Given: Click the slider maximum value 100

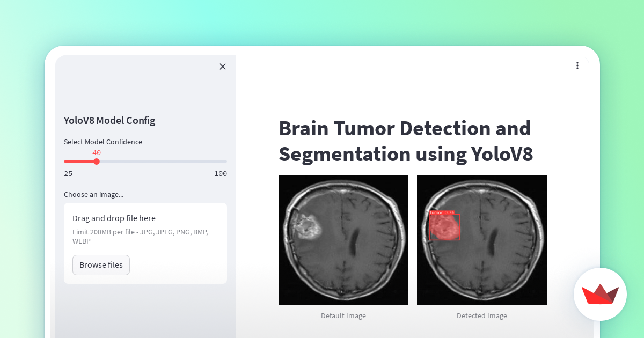Looking at the screenshot, I should coord(221,173).
